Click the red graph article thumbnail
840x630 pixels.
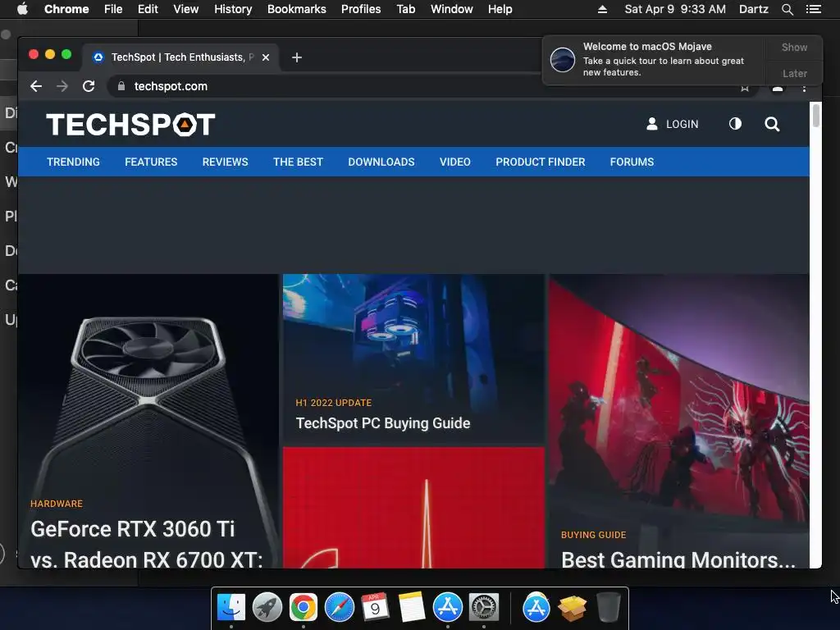[413, 508]
